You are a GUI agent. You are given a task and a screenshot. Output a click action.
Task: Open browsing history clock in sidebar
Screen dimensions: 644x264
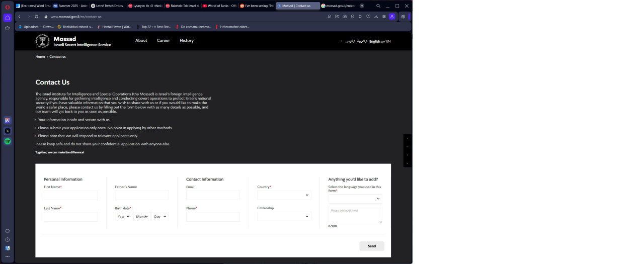(x=7, y=240)
